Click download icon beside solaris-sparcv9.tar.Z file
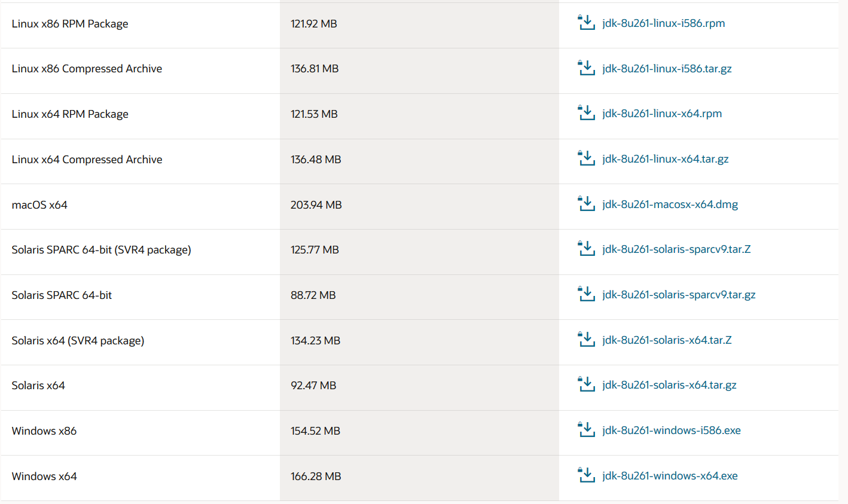Screen dimensions: 848x504 586,249
